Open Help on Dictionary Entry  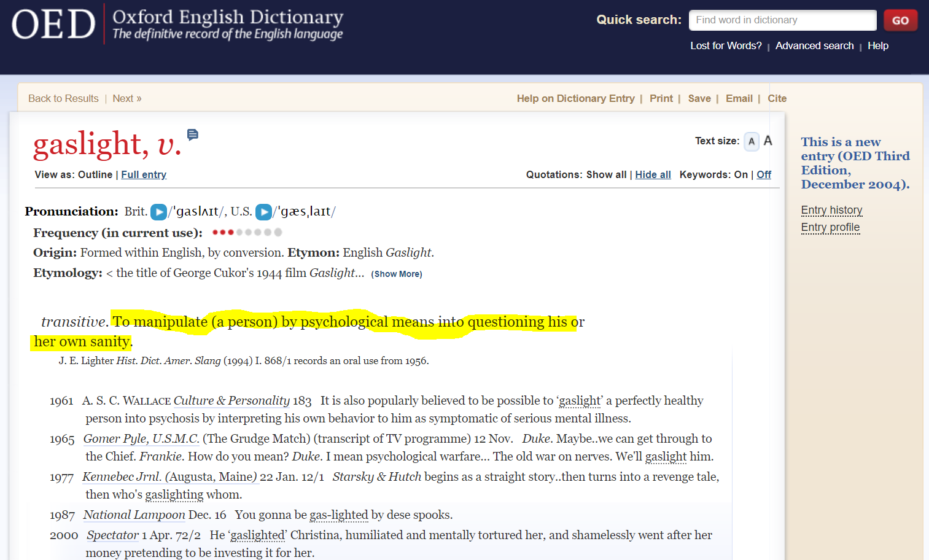point(575,98)
